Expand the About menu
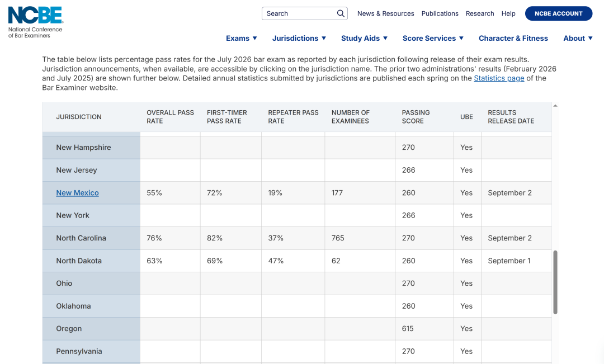 point(578,38)
